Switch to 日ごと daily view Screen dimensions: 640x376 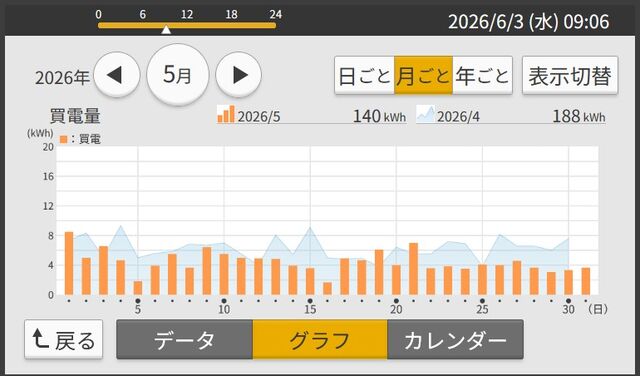364,76
